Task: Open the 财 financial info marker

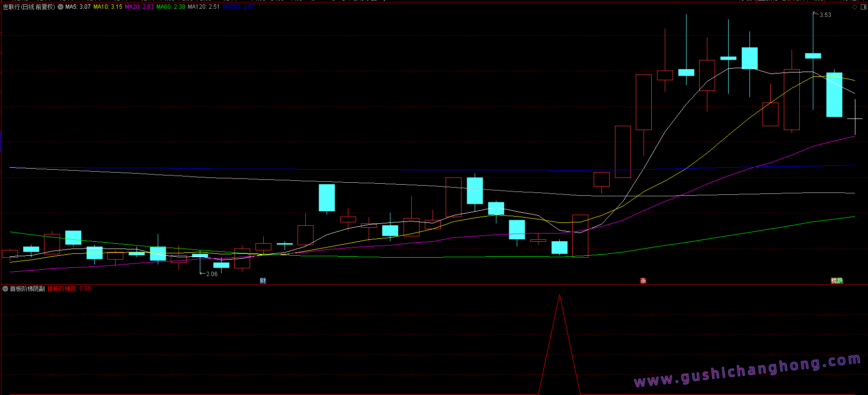Action: coord(263,281)
